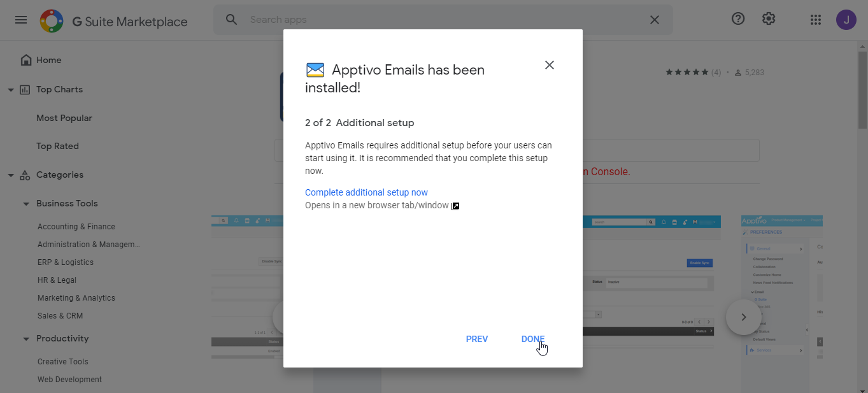Click the Home house icon
The image size is (868, 393).
[x=26, y=60]
